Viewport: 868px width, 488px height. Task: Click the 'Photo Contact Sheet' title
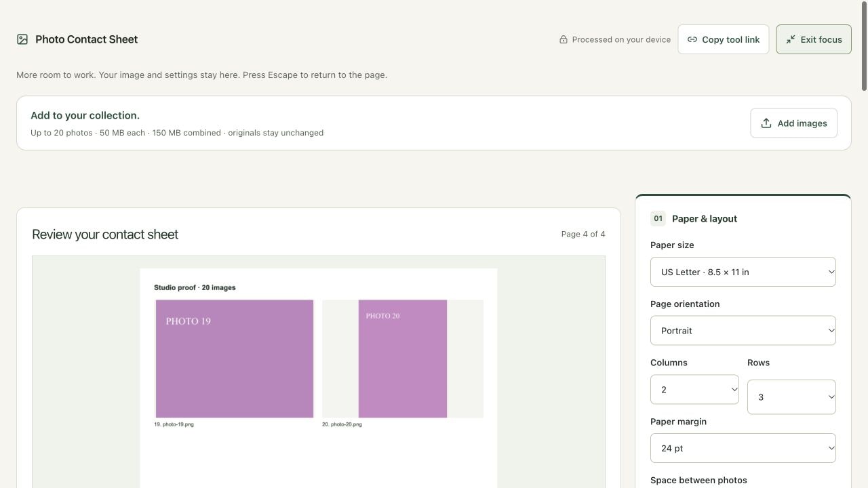(x=87, y=39)
